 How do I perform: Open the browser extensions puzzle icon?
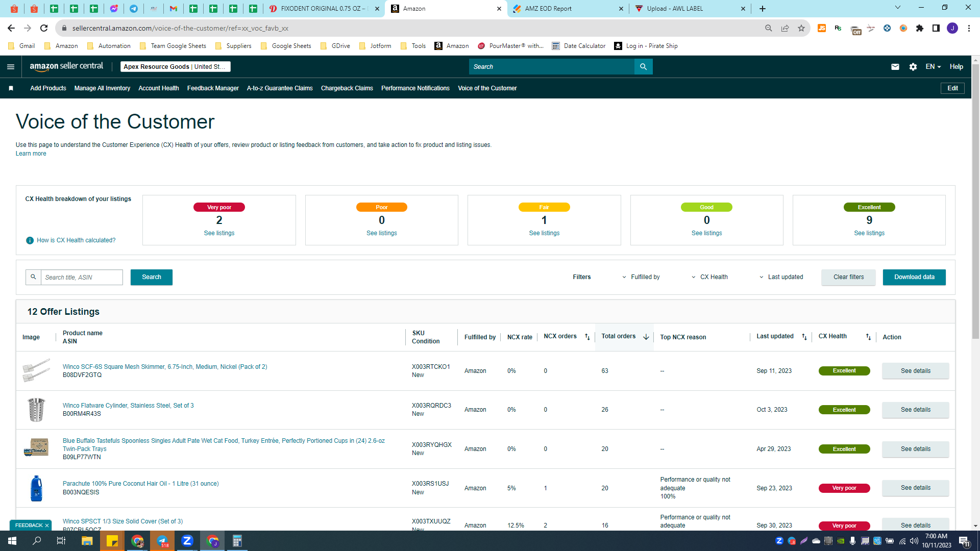tap(920, 28)
